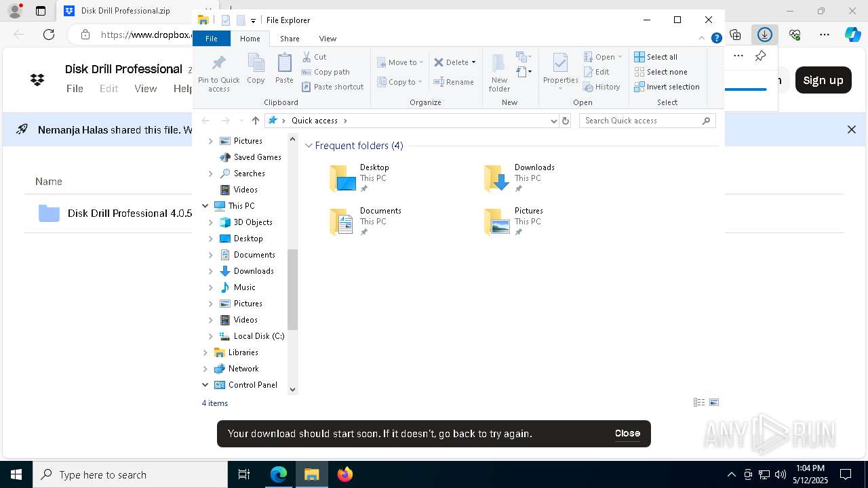
Task: Click the Delete ribbon button
Action: point(452,62)
